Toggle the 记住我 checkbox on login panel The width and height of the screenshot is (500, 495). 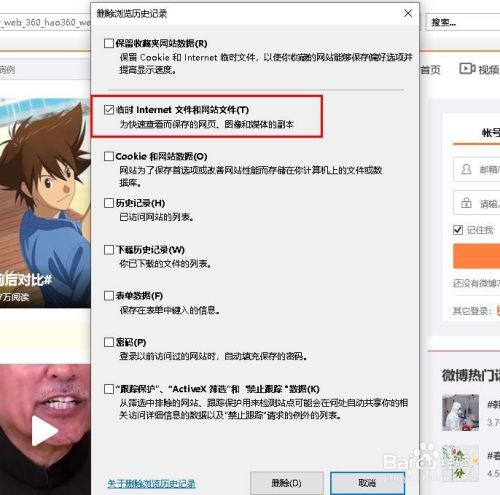coord(458,230)
